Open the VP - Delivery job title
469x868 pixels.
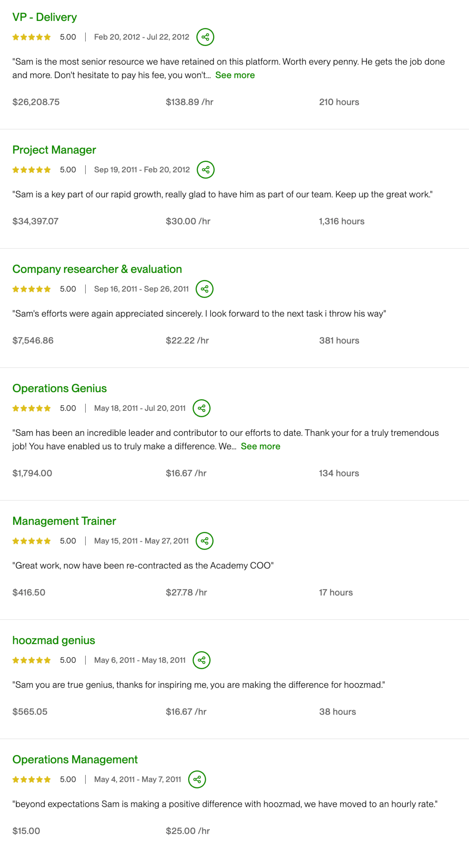(45, 17)
